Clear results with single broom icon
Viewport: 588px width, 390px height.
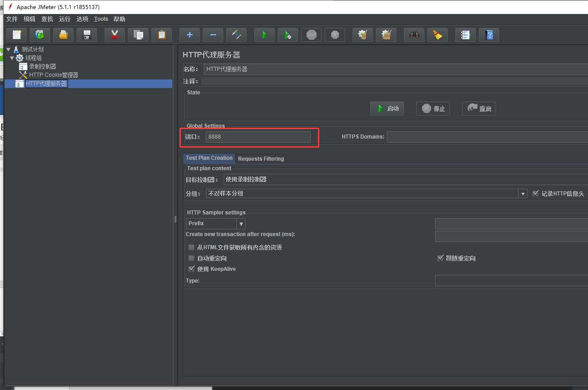point(363,35)
